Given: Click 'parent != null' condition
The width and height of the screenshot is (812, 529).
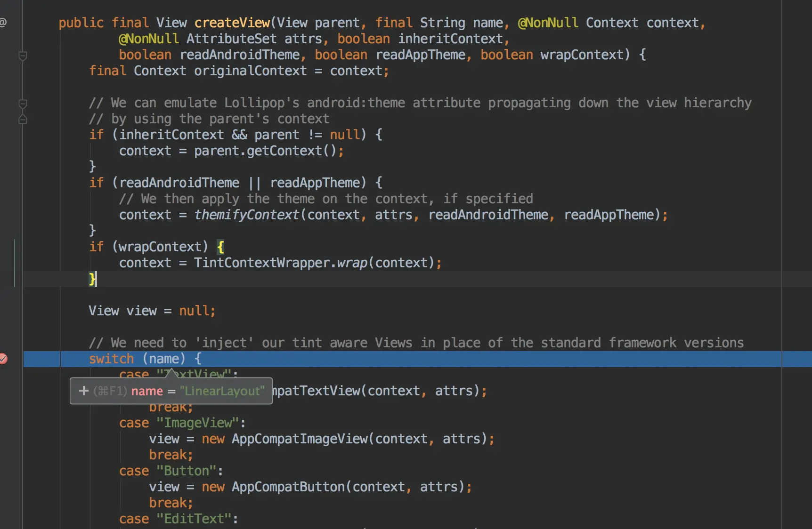Looking at the screenshot, I should [308, 135].
